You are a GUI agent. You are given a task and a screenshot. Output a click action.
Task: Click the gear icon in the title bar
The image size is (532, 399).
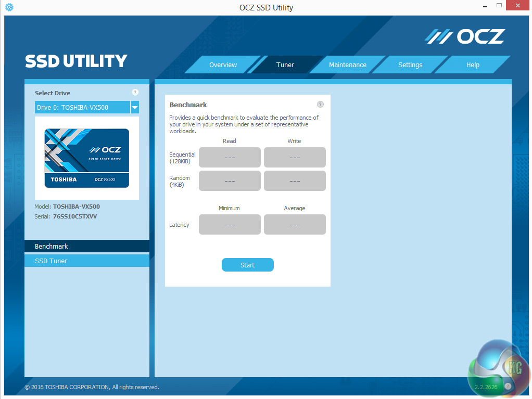[9, 7]
